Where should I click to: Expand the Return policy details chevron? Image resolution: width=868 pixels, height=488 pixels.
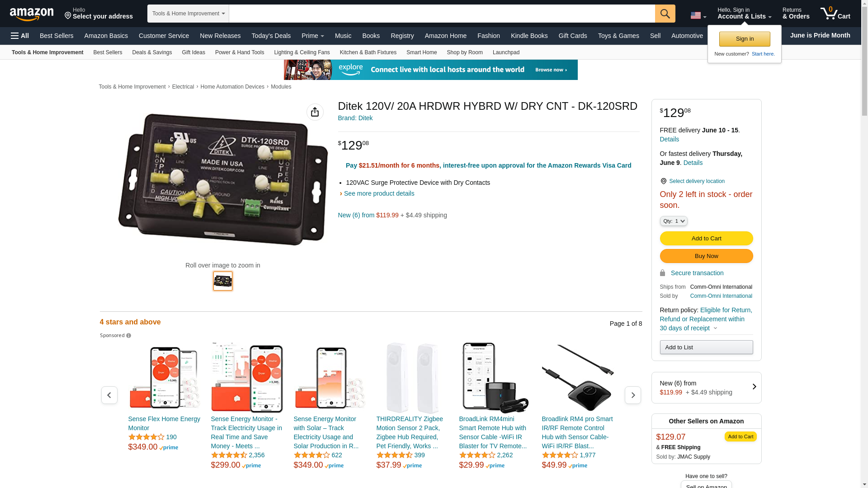coord(715,328)
